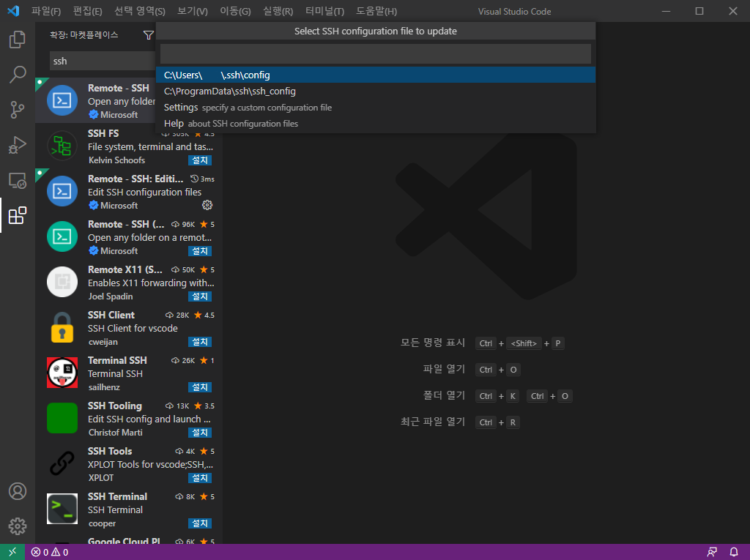Install the SSH Tooling extension
Screen dimensions: 750x560
200,433
